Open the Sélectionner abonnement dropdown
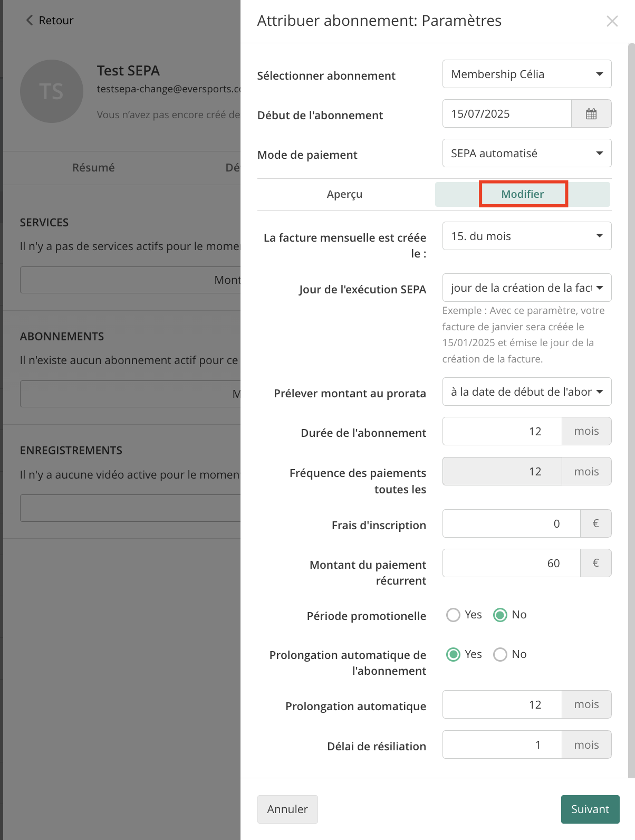Viewport: 635px width, 840px height. pyautogui.click(x=527, y=74)
